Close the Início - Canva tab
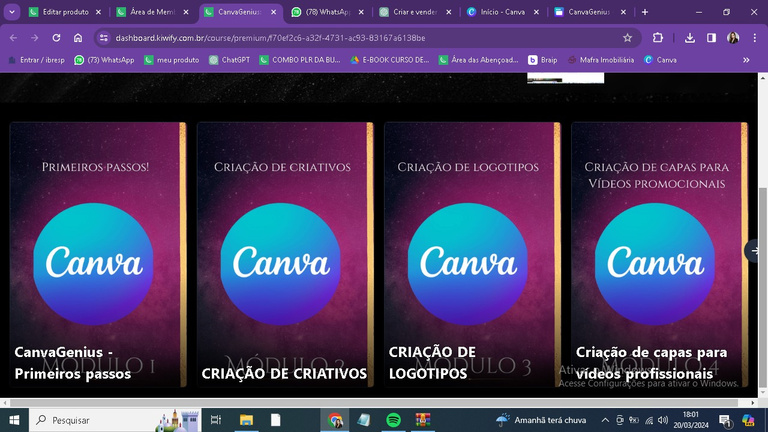This screenshot has width=768, height=432. tap(536, 12)
